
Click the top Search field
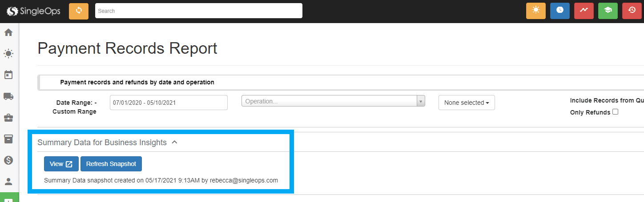click(199, 11)
